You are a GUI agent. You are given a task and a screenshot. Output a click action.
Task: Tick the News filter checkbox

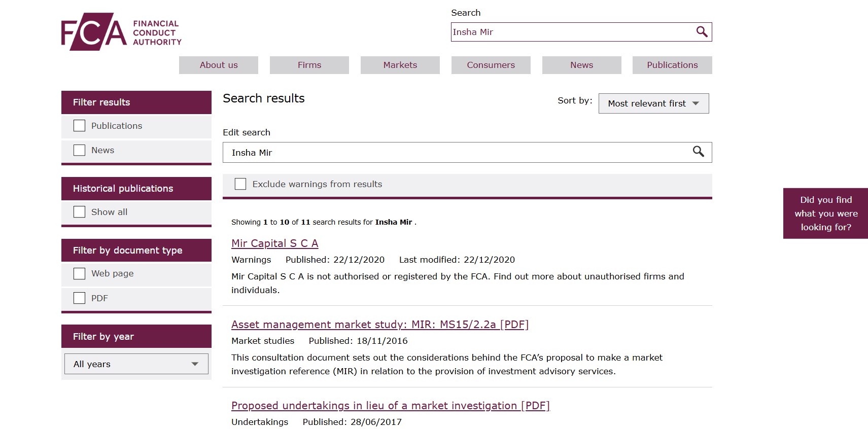pyautogui.click(x=80, y=150)
